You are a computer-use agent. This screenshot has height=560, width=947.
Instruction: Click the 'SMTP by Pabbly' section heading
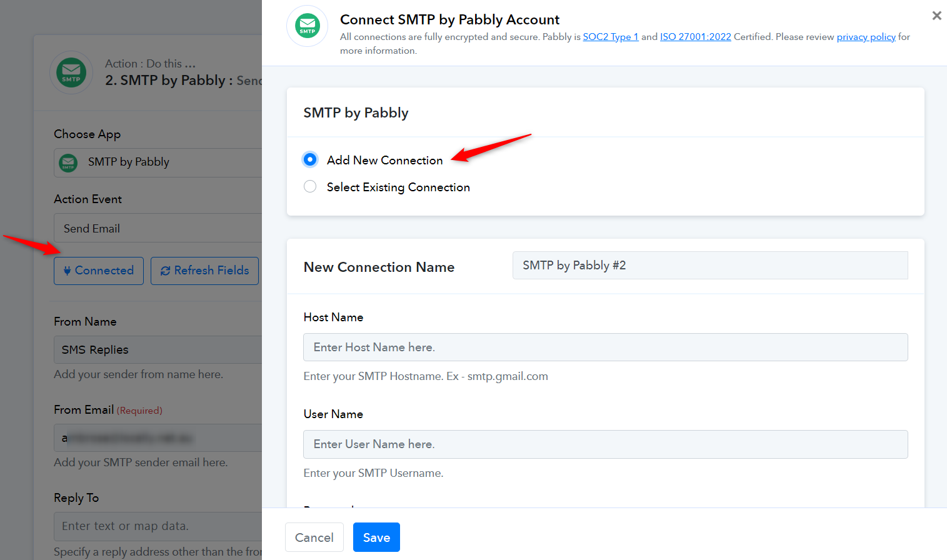coord(356,113)
